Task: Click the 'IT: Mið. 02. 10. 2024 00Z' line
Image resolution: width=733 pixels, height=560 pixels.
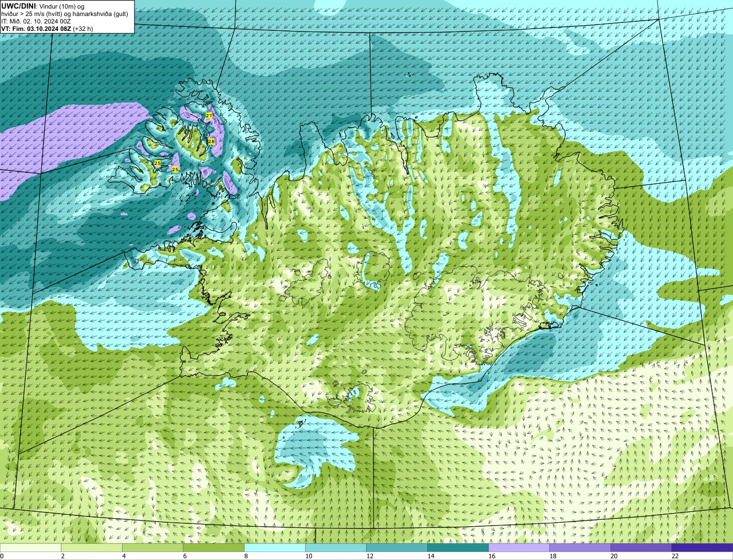Action: click(x=36, y=21)
